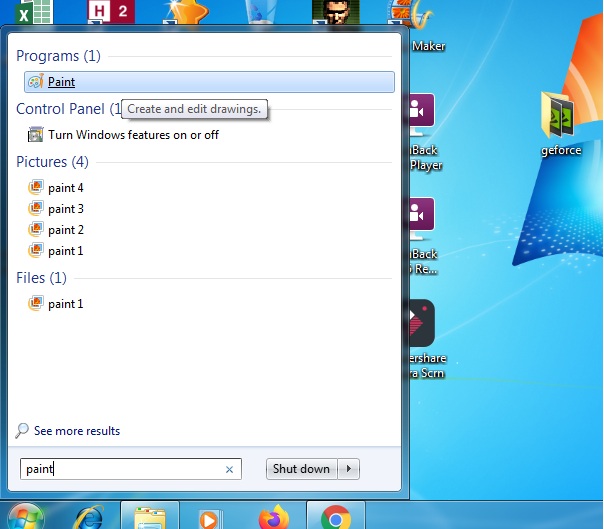
Task: Click the Programs (1) header
Action: pos(58,56)
